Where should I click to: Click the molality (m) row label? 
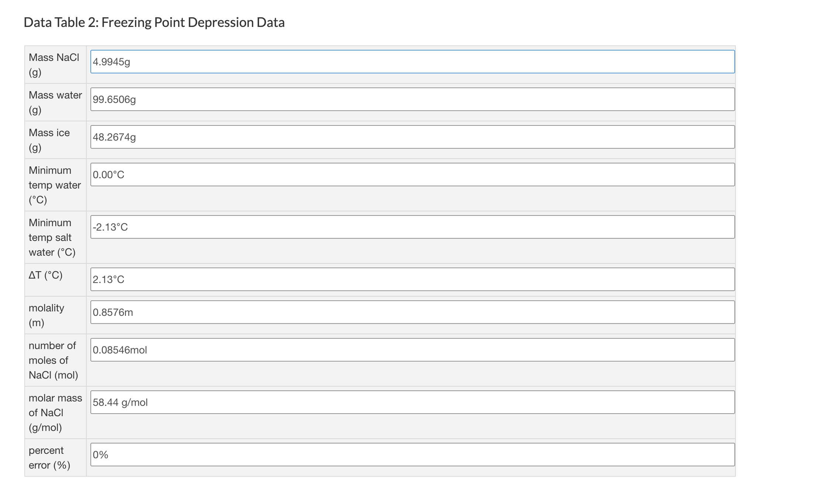click(46, 315)
